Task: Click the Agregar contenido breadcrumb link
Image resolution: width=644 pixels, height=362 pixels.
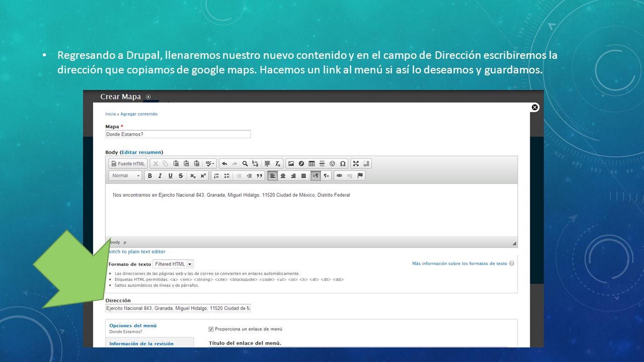Action: click(139, 114)
